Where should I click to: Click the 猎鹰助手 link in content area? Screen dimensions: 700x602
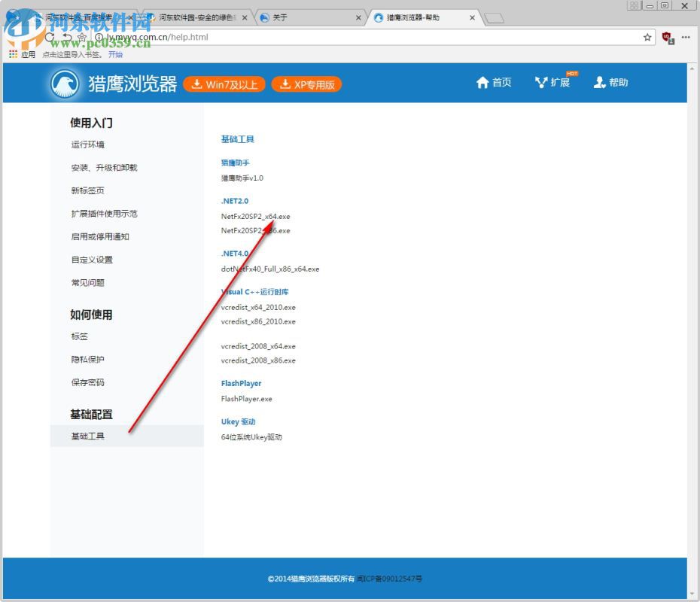235,162
